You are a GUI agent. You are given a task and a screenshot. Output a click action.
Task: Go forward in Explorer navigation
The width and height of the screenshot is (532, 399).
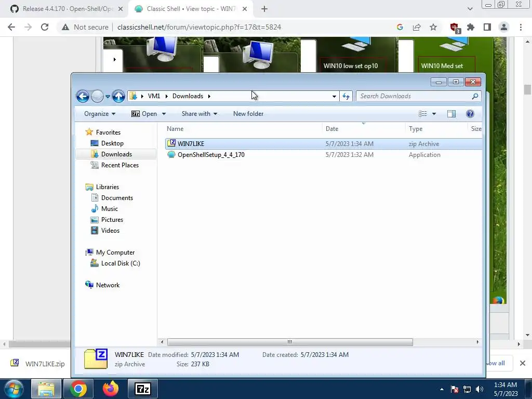[x=97, y=96]
